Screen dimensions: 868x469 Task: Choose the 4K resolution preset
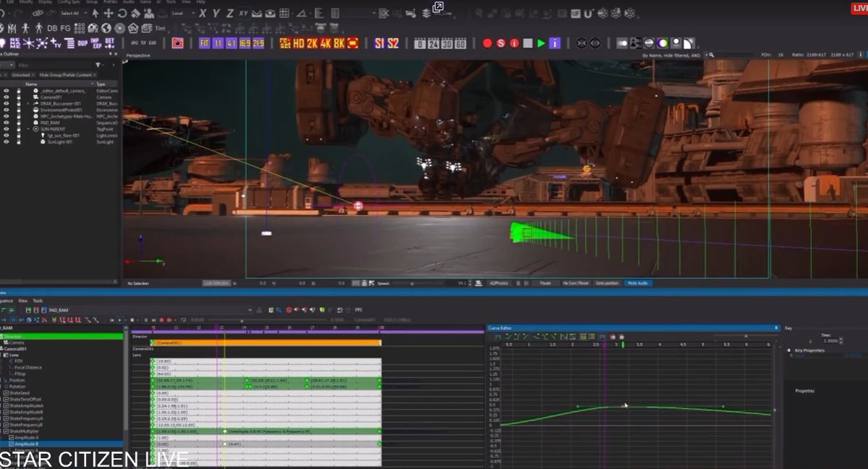tap(326, 43)
